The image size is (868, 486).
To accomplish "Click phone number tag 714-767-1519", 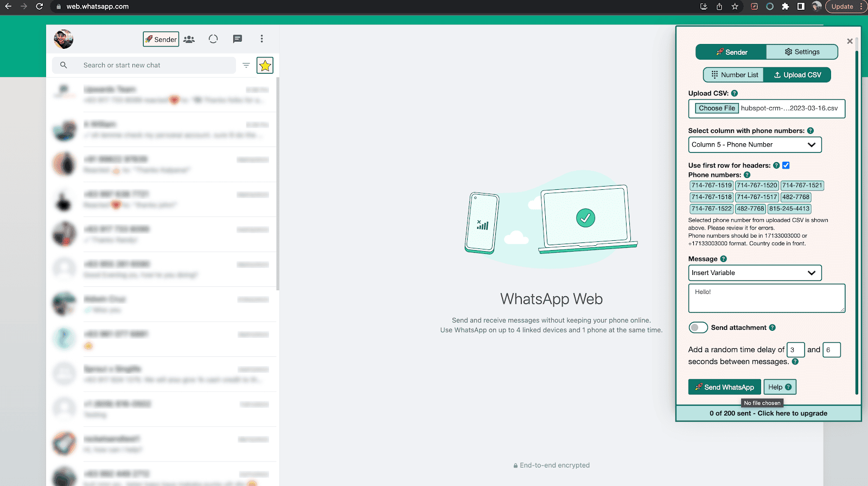I will [712, 186].
